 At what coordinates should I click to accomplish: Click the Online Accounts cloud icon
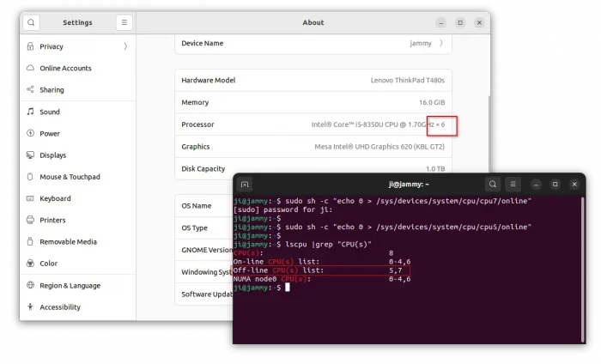pos(31,68)
